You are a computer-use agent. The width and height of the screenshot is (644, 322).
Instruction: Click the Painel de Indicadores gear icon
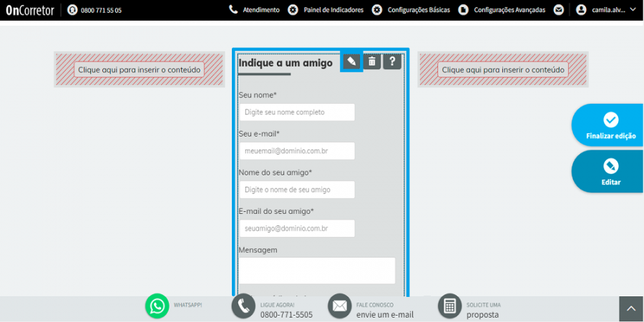coord(293,10)
